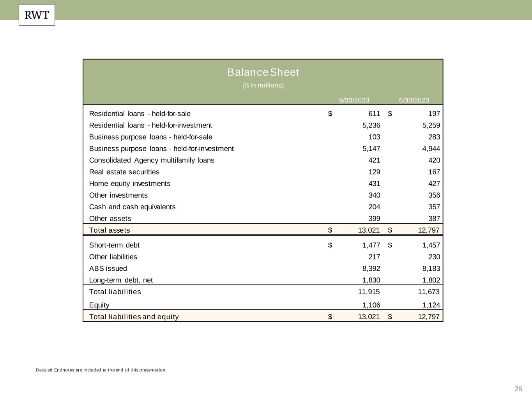Select the Real estate securities row label
This screenshot has height=399, width=532.
(124, 172)
